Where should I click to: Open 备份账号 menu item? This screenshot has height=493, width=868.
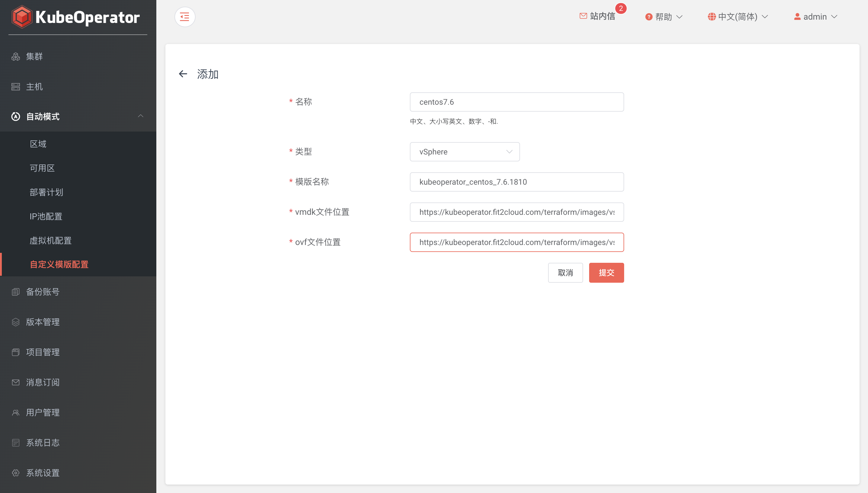[x=78, y=292]
